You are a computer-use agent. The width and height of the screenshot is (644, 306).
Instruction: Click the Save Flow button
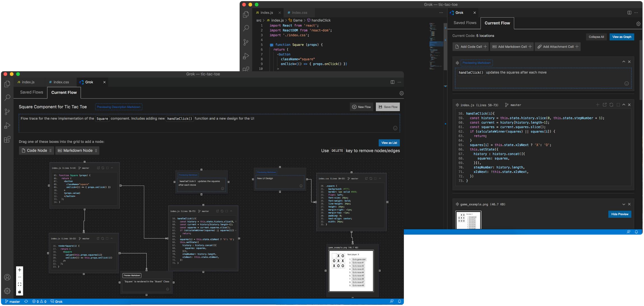coord(388,107)
